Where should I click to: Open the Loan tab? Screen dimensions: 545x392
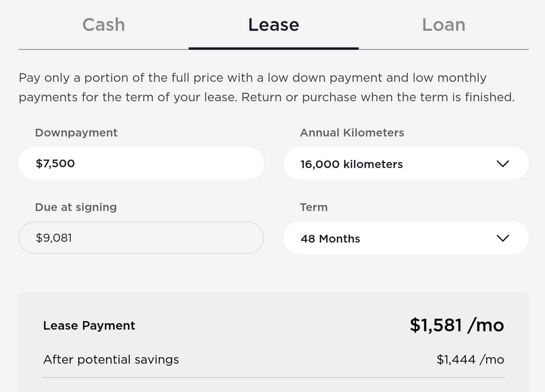[444, 25]
